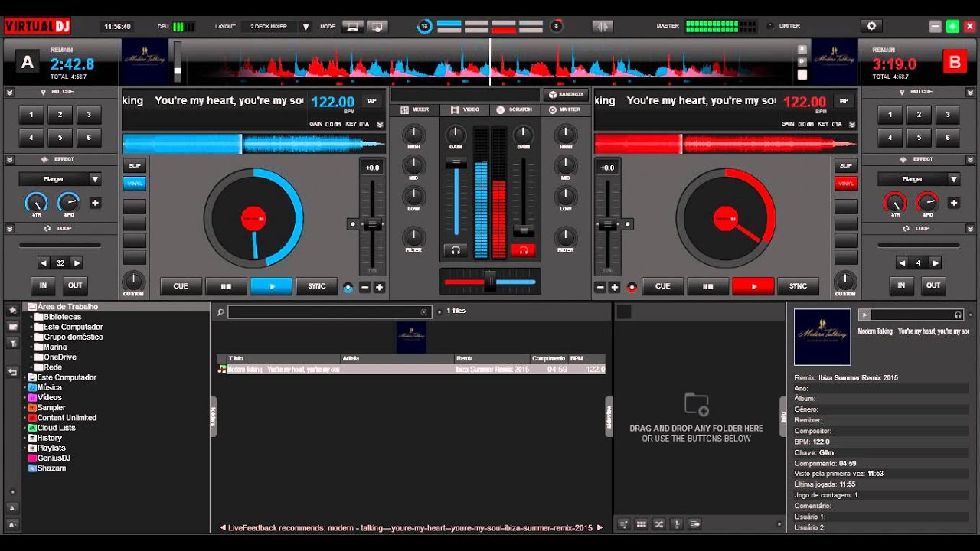
Task: Open the settings gear in top bar
Action: 871,26
